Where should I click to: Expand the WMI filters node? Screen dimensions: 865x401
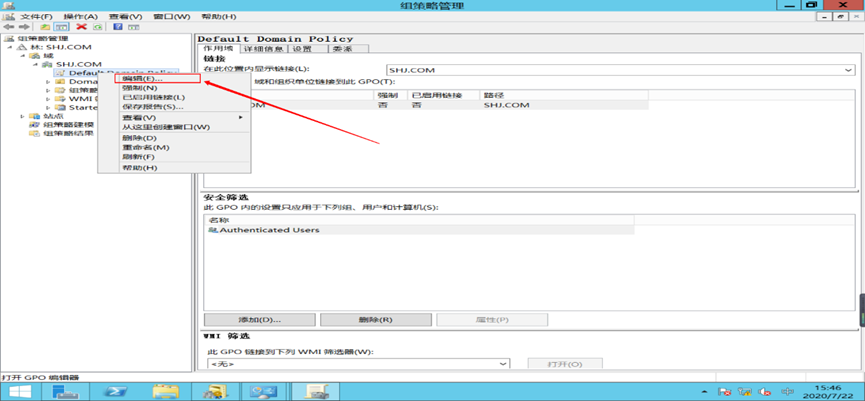tap(48, 99)
